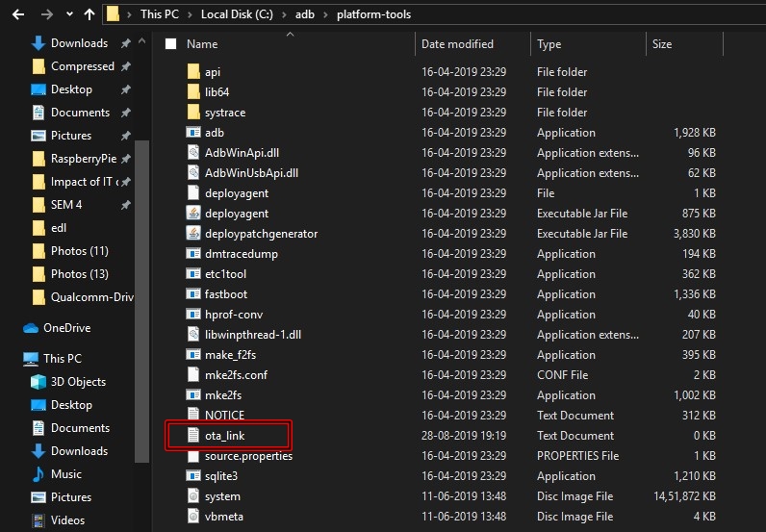Select mke2fs application icon
This screenshot has width=766, height=532.
(x=194, y=394)
